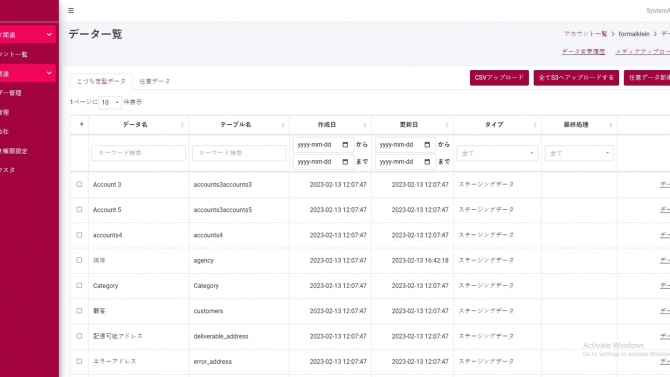
Task: Go to アカウント一覧 breadcrumb
Action: click(x=585, y=34)
